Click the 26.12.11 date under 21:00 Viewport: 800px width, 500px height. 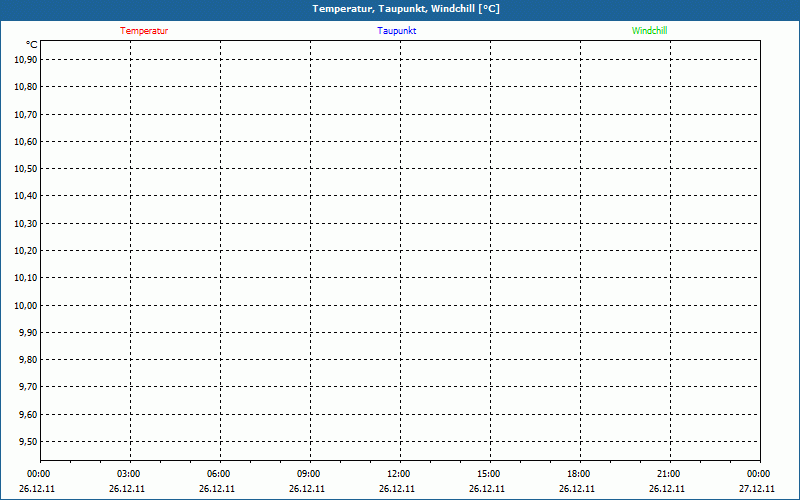(667, 489)
